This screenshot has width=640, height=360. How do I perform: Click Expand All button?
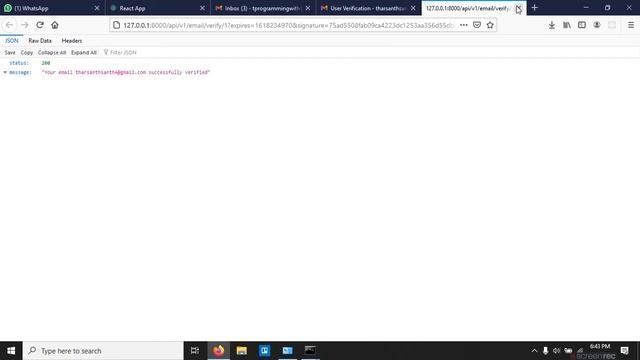[84, 53]
